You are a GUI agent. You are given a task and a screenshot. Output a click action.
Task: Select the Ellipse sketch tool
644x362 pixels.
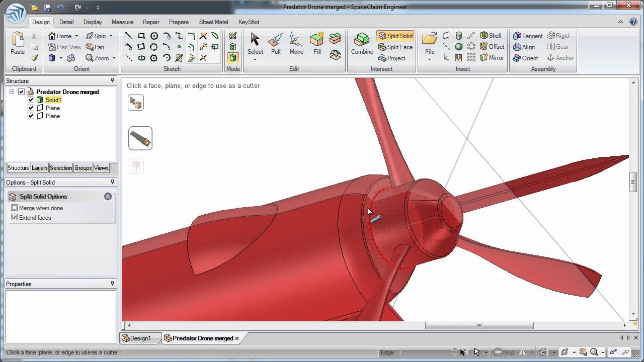pos(141,58)
